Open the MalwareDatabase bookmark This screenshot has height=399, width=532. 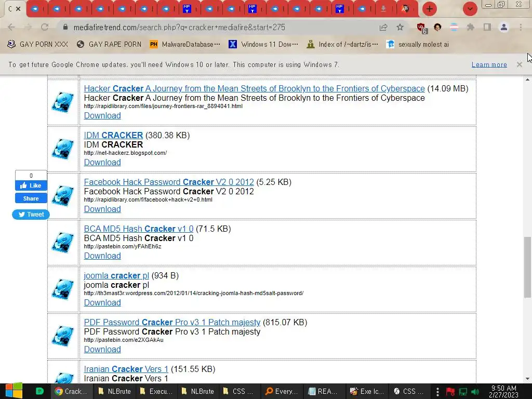pyautogui.click(x=184, y=44)
